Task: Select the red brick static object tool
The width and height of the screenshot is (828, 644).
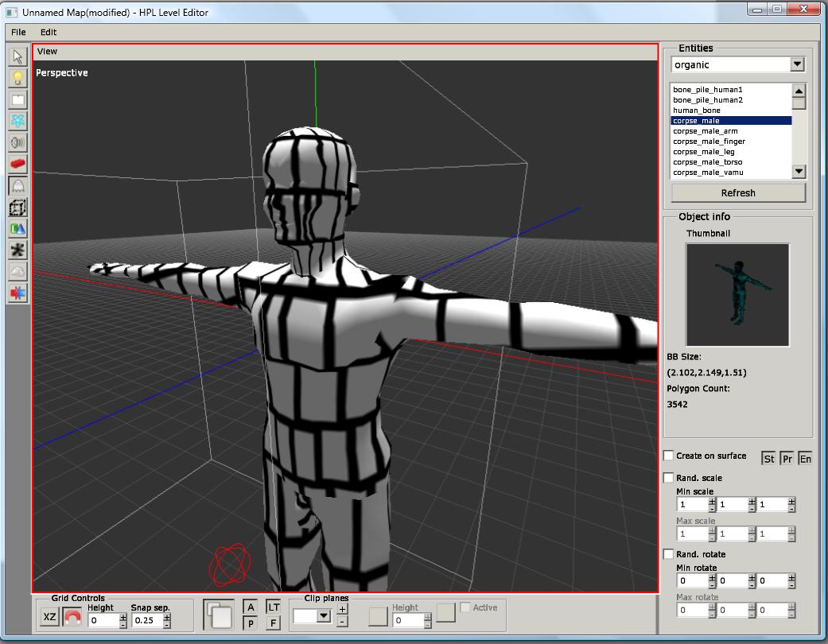Action: [17, 164]
